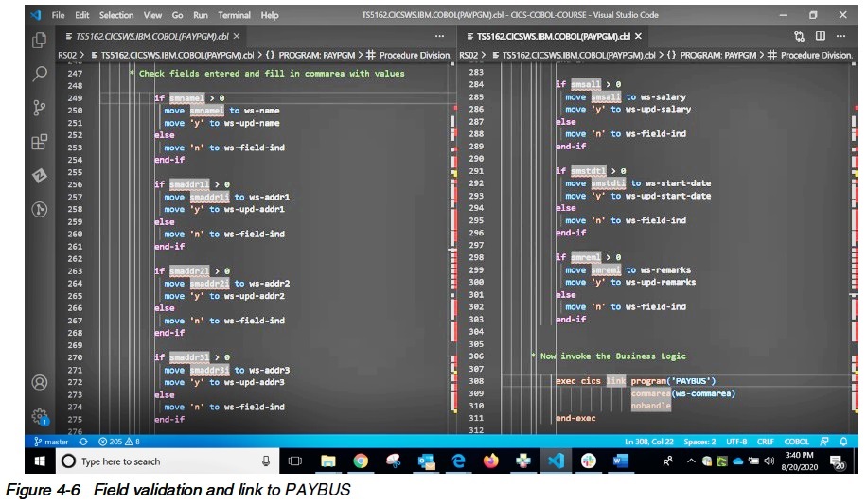Click the master branch in status bar
867x504 pixels.
[52, 442]
